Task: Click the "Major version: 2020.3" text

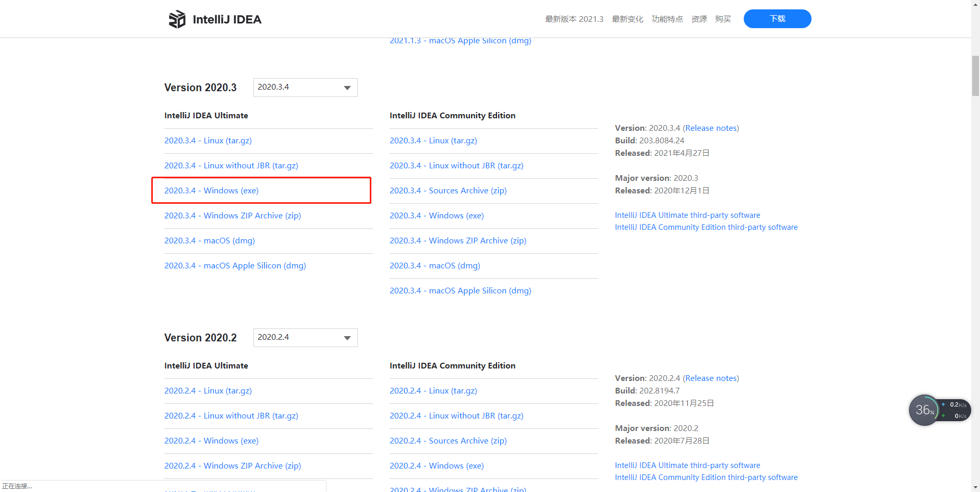Action: pyautogui.click(x=656, y=178)
